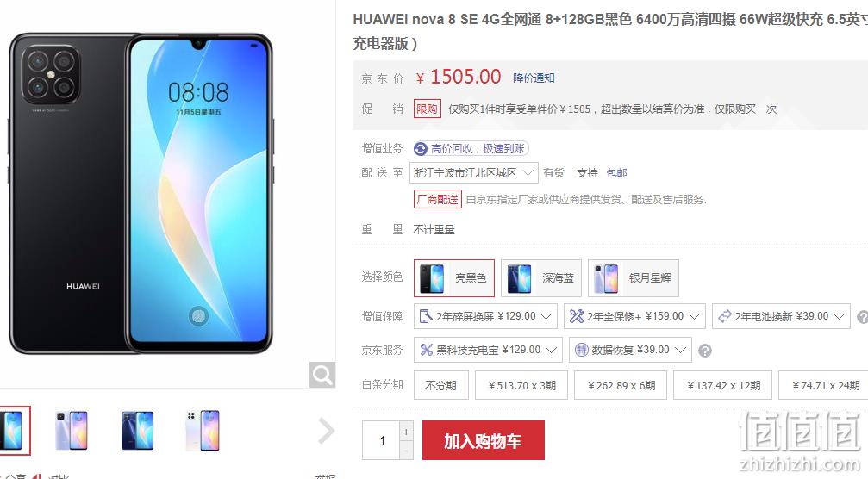Image resolution: width=868 pixels, height=479 pixels.
Task: Select 不分期 installment option
Action: pyautogui.click(x=441, y=385)
